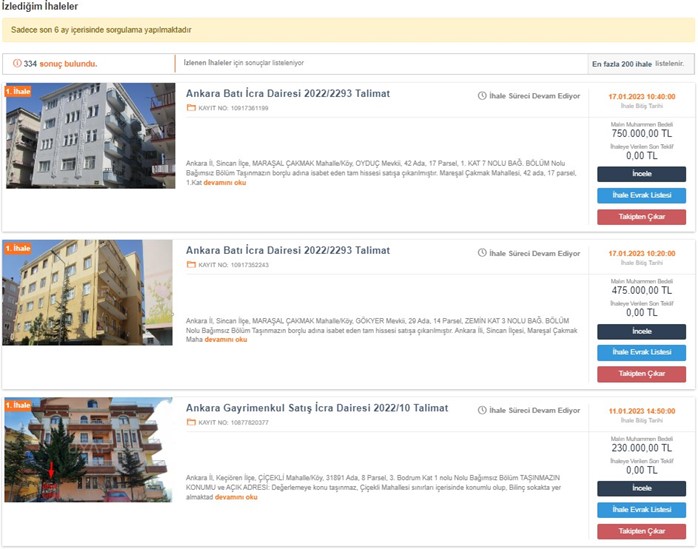Viewport: 698px width, 549px height.
Task: Click clock icon in the Gayrimenkul Satış listing
Action: pos(482,411)
